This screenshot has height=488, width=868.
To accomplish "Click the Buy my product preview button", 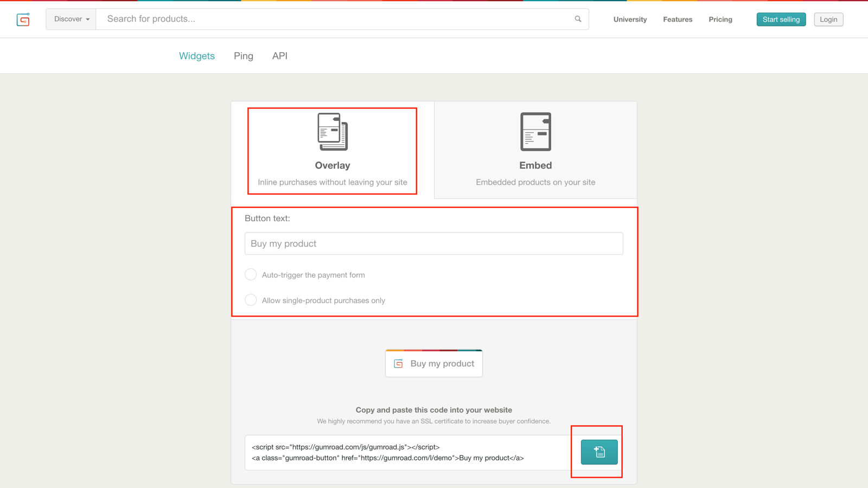I will 434,363.
